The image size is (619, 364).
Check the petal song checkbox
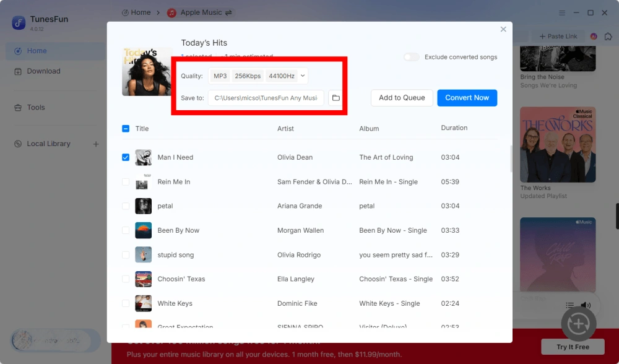(x=126, y=206)
